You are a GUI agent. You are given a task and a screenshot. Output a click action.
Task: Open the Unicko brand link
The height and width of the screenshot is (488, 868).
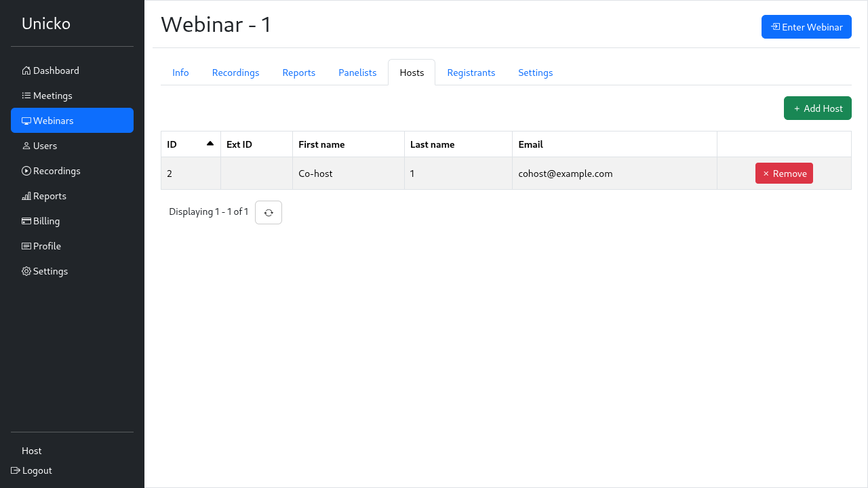point(46,24)
